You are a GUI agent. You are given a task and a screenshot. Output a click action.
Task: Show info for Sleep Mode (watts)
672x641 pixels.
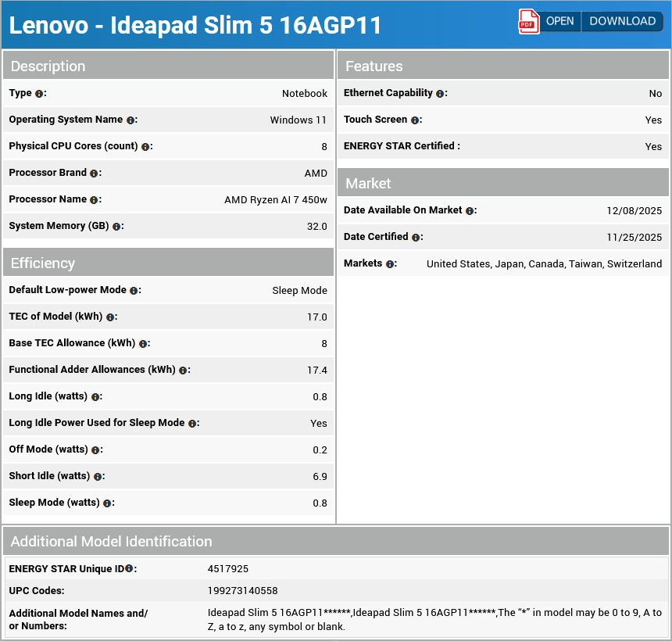(x=107, y=503)
